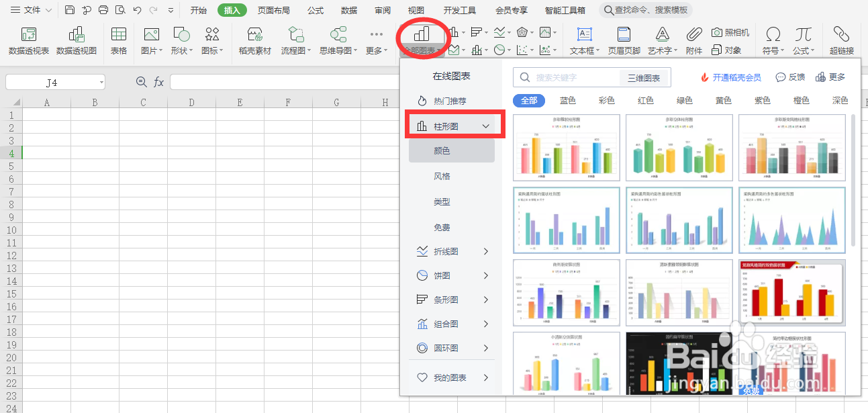Click the Save icon in quick access bar
The width and height of the screenshot is (868, 413).
pos(70,10)
